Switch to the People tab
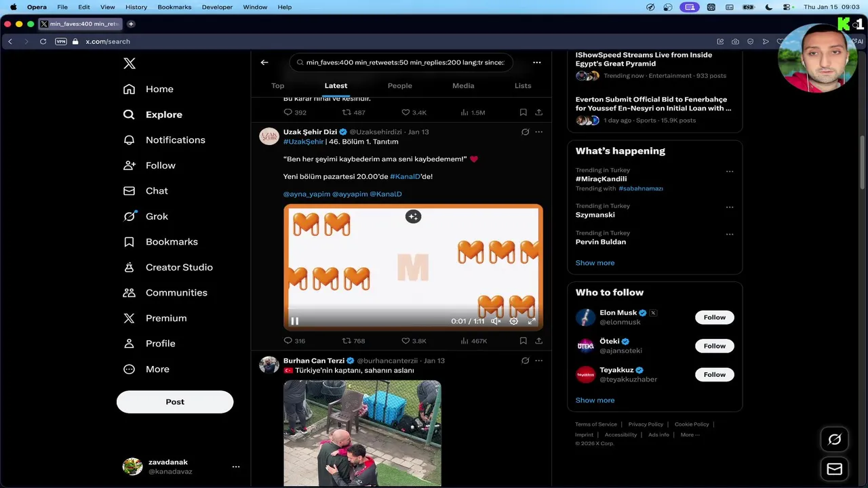868x488 pixels. point(399,85)
